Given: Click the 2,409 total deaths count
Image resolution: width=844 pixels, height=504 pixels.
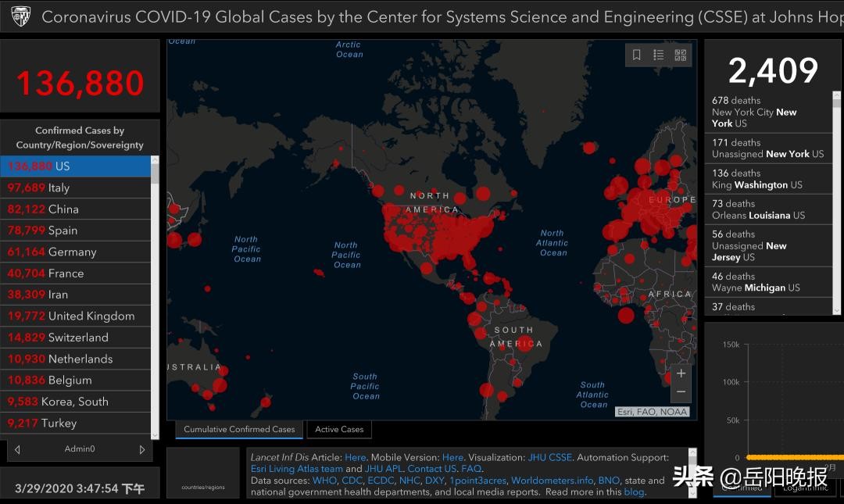Looking at the screenshot, I should click(x=773, y=70).
